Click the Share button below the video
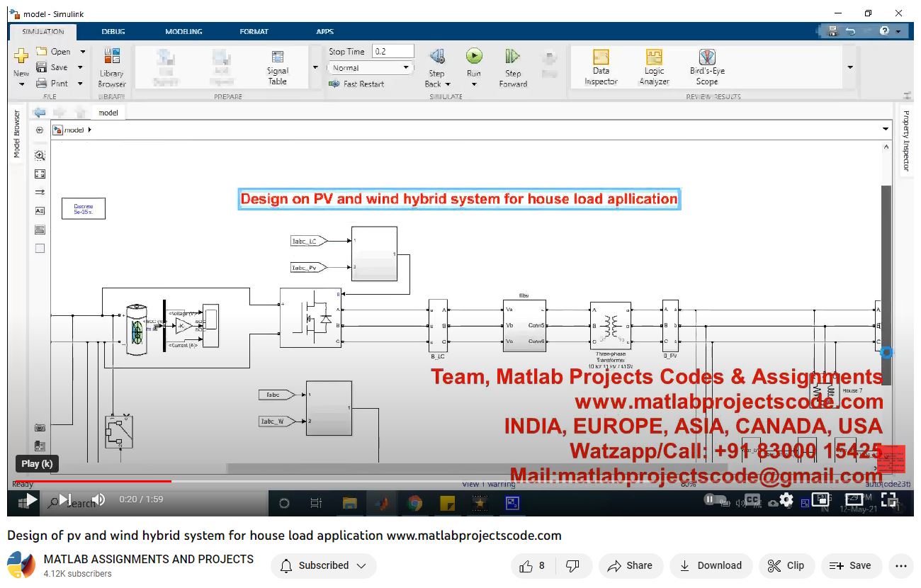Image resolution: width=921 pixels, height=588 pixels. click(x=631, y=565)
